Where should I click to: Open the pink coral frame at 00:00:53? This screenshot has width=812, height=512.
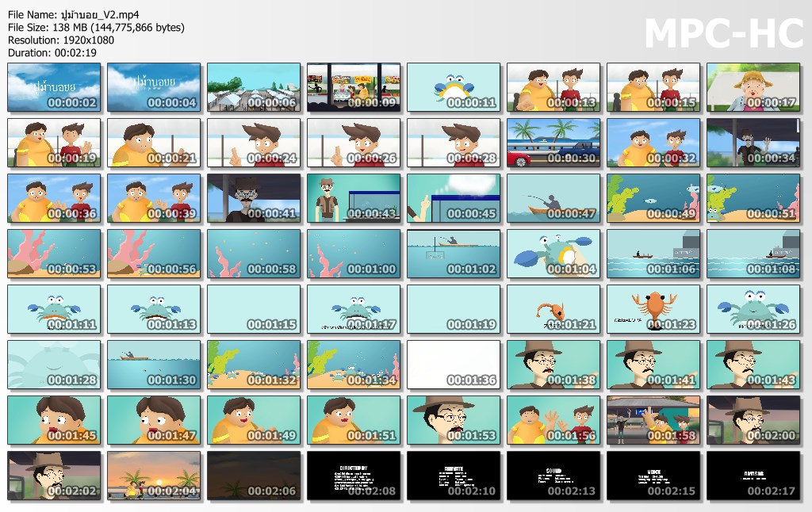[x=54, y=254]
